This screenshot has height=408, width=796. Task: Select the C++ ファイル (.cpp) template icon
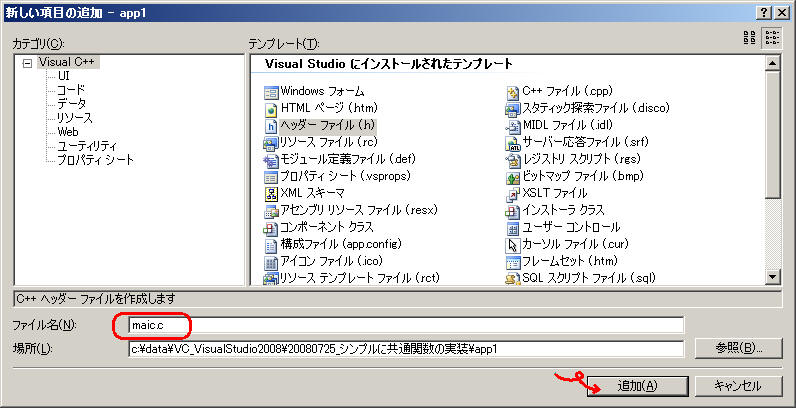(x=513, y=92)
